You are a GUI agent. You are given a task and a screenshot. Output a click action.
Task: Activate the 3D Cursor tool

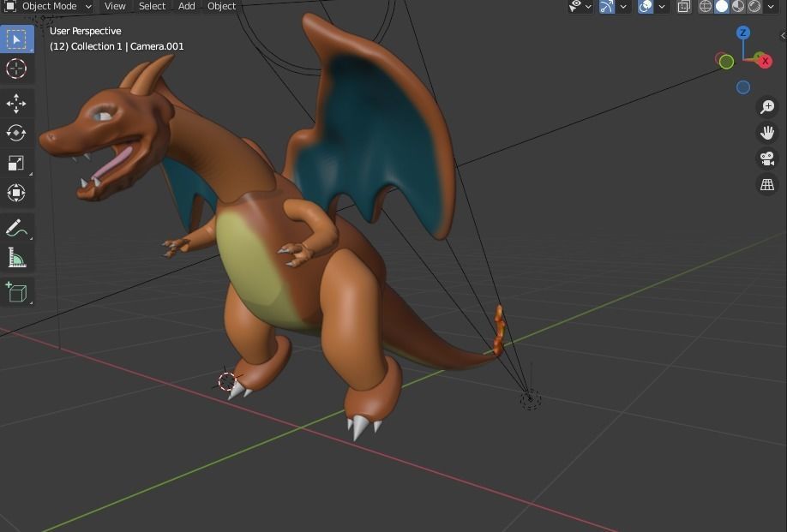tap(16, 69)
